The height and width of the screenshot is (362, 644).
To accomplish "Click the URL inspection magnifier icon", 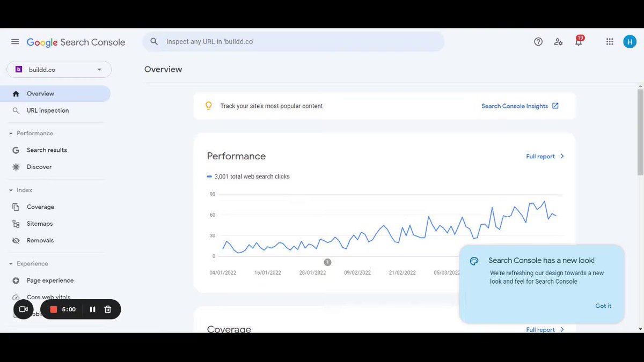I will click(x=16, y=110).
